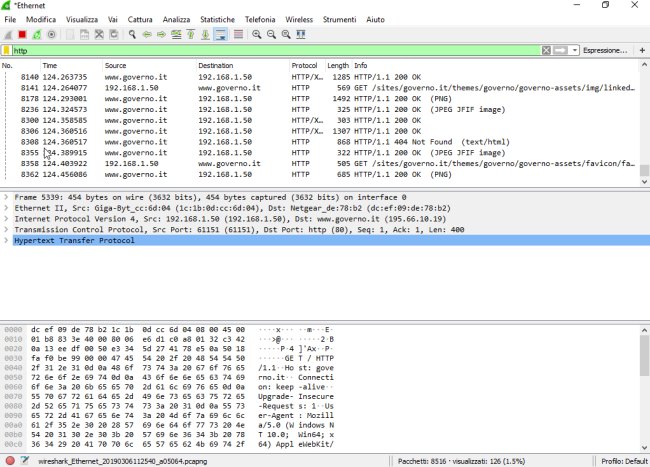Open the Wireless menu

299,19
